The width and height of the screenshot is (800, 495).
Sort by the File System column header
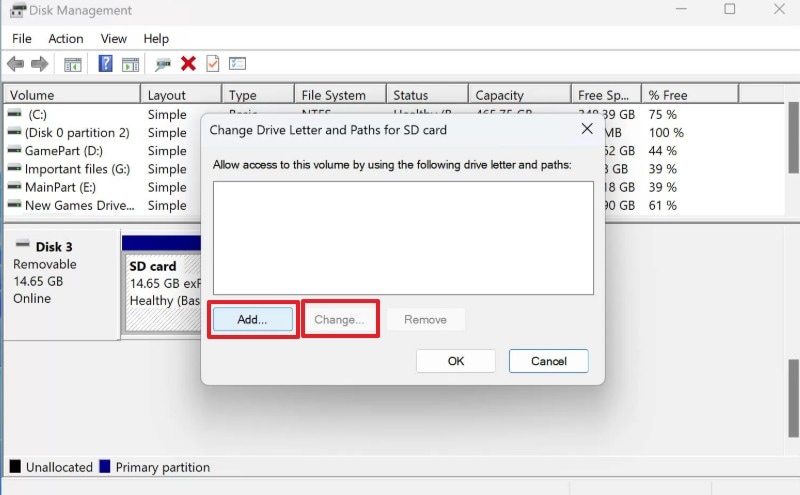tap(340, 95)
